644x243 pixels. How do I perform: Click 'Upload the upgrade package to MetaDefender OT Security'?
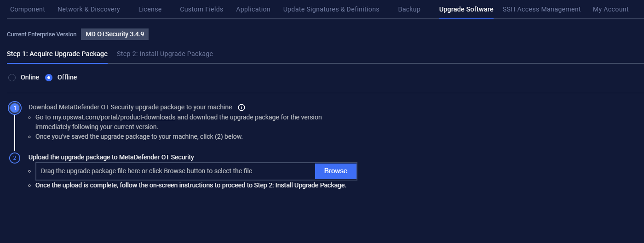click(x=111, y=157)
